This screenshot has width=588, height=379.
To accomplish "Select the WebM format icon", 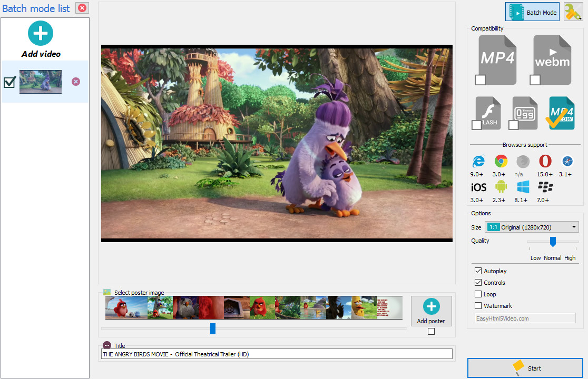I will (552, 59).
